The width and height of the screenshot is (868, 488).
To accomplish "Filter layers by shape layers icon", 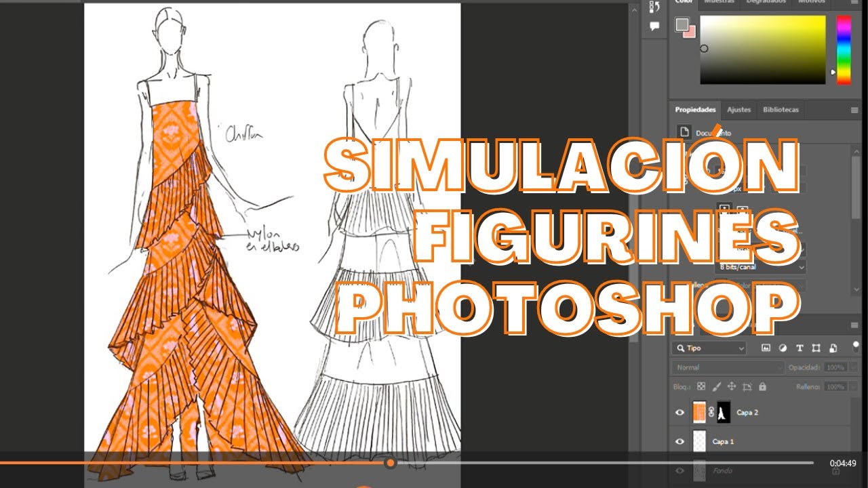I will coord(816,348).
